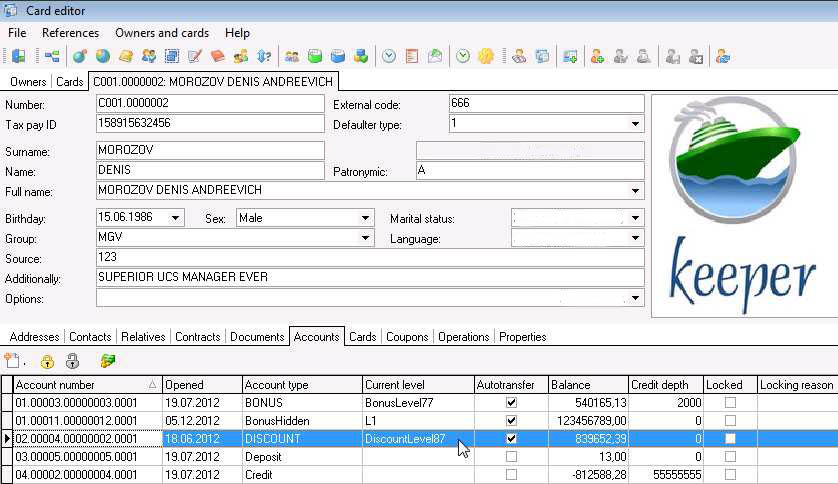Switch to the Operations tab

pos(463,337)
